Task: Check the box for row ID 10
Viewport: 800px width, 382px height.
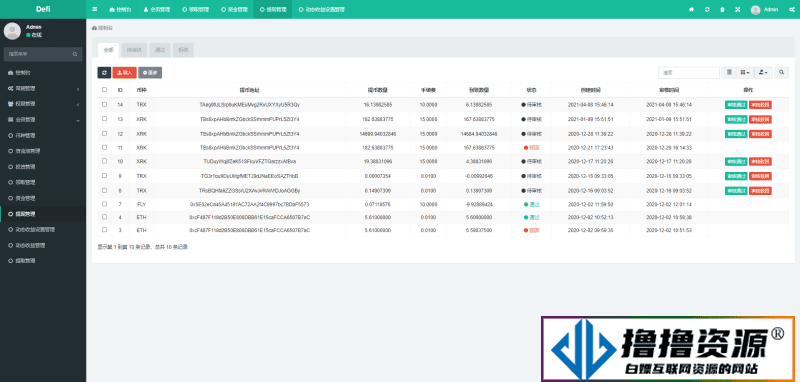Action: click(105, 161)
